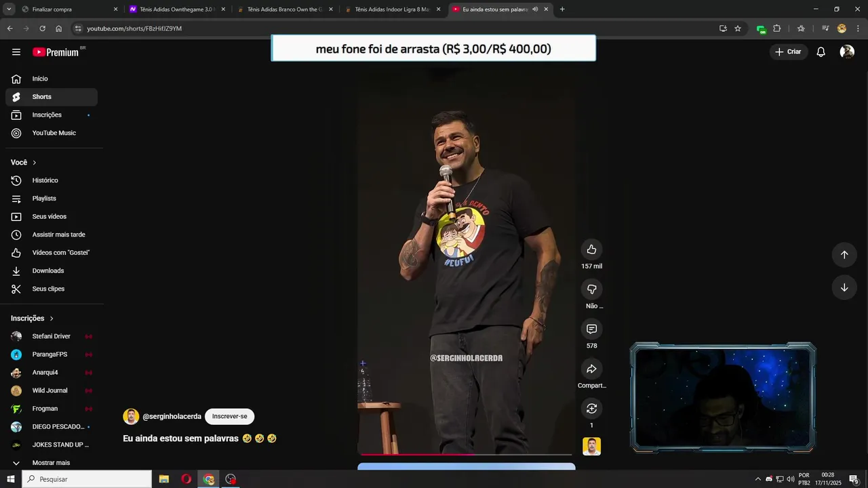The height and width of the screenshot is (488, 868).
Task: Like the Short with thumbs up
Action: 591,249
